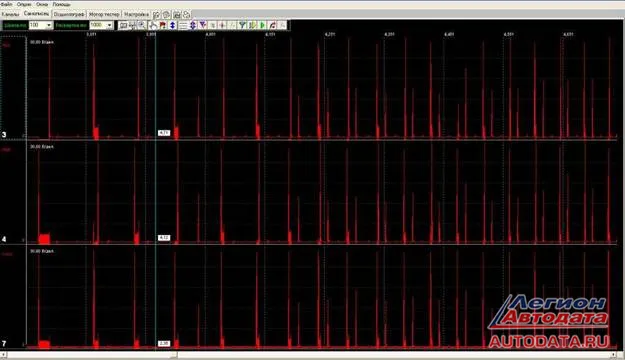The width and height of the screenshot is (625, 360).
Task: Click the camera snapshot icon beside the tabs
Action: click(x=177, y=15)
